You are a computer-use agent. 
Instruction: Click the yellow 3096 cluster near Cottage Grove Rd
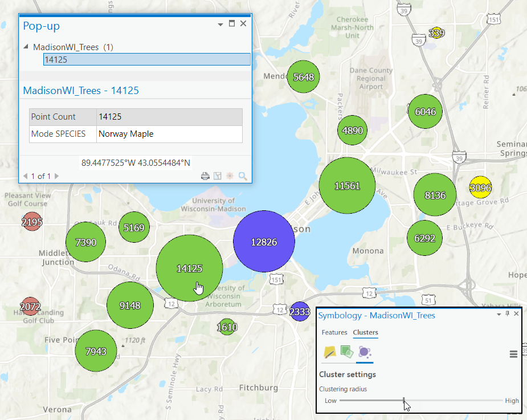click(x=481, y=187)
